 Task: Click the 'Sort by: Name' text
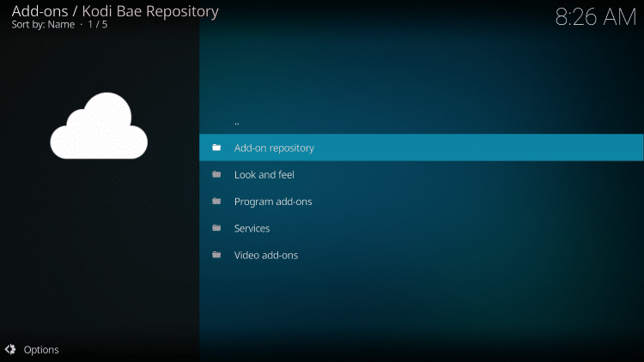coord(43,25)
